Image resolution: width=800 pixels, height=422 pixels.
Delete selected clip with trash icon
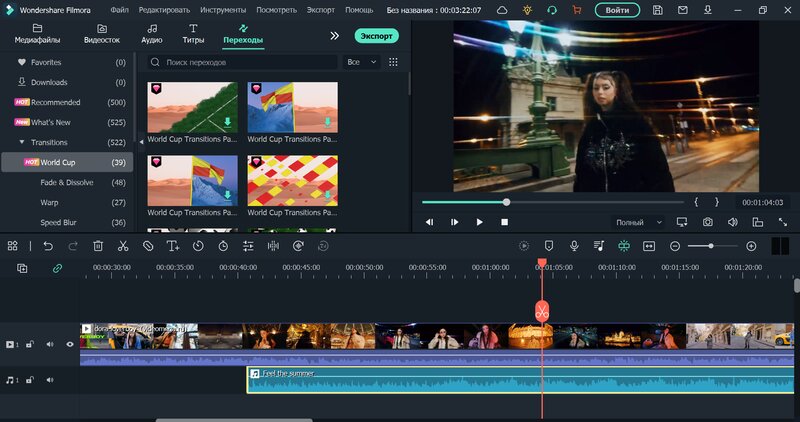click(x=98, y=246)
